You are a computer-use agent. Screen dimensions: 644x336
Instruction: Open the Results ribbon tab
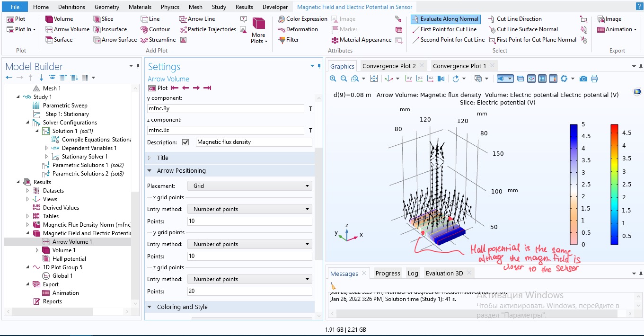click(244, 7)
